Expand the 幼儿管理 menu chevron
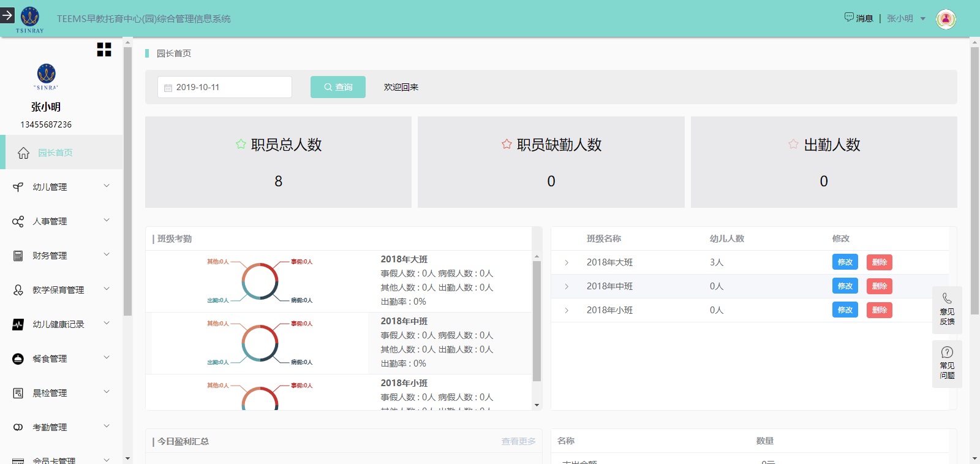 pyautogui.click(x=107, y=186)
